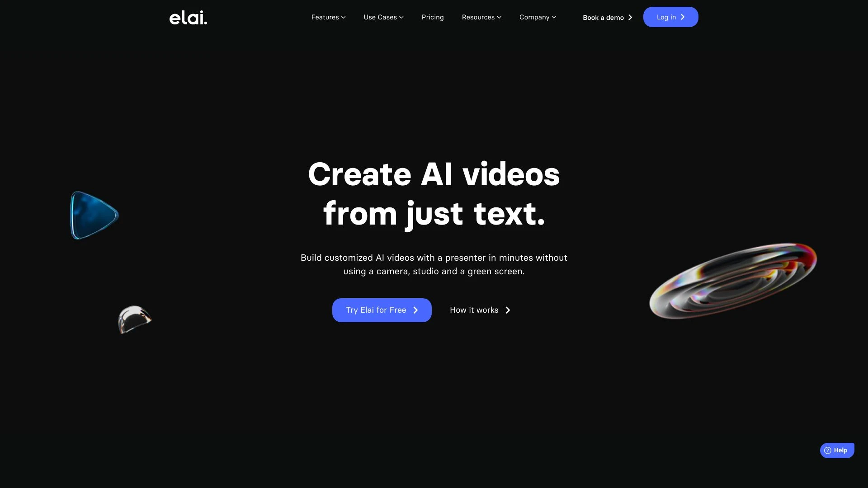Click the chevron inside Book a demo
The height and width of the screenshot is (488, 868).
point(630,17)
